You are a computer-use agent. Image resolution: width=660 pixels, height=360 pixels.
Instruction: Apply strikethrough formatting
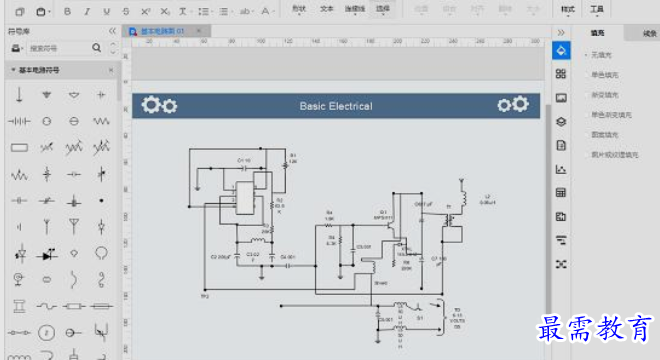coord(126,11)
